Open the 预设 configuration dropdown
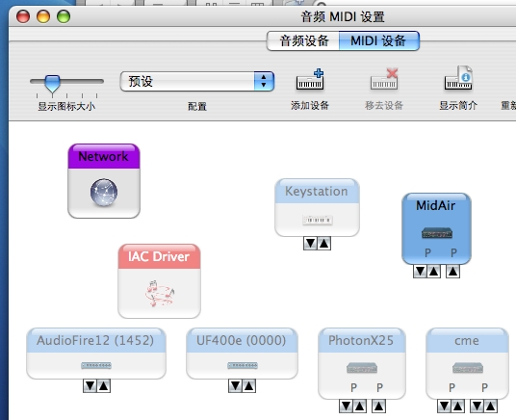The height and width of the screenshot is (420, 516). tap(197, 81)
